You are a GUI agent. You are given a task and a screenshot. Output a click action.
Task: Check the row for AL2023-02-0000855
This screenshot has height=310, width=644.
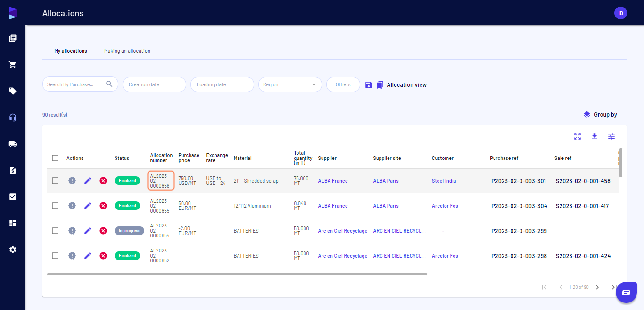pos(55,206)
